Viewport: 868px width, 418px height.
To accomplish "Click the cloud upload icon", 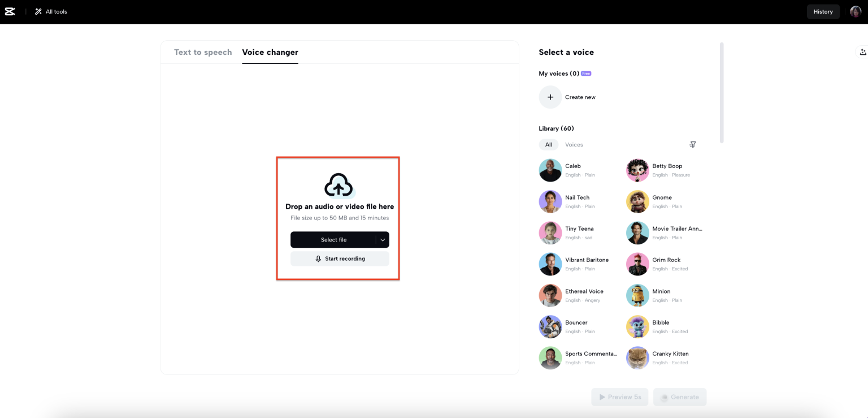I will tap(339, 185).
